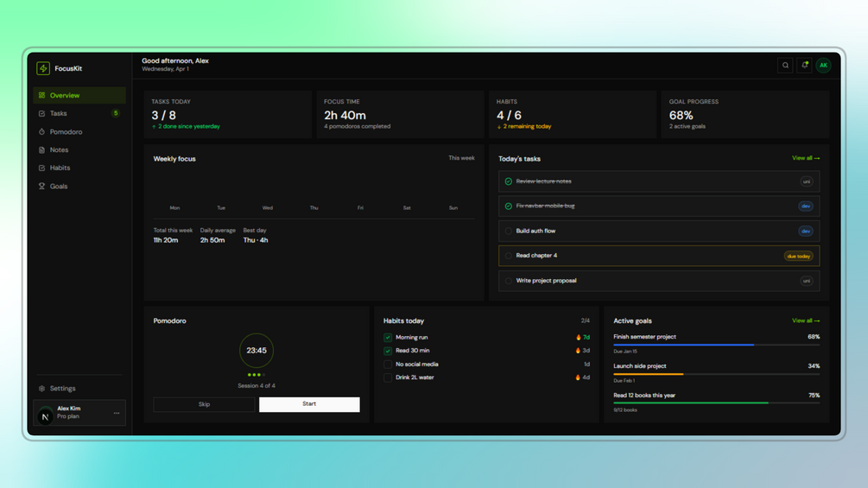Click the 'Best day' Thu · 4h value
This screenshot has width=868, height=488.
point(256,240)
